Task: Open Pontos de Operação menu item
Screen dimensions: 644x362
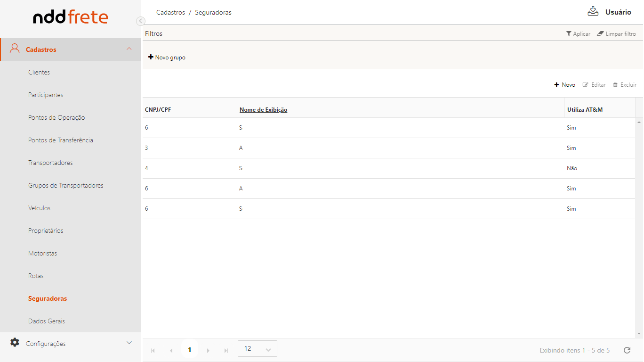Action: tap(56, 117)
